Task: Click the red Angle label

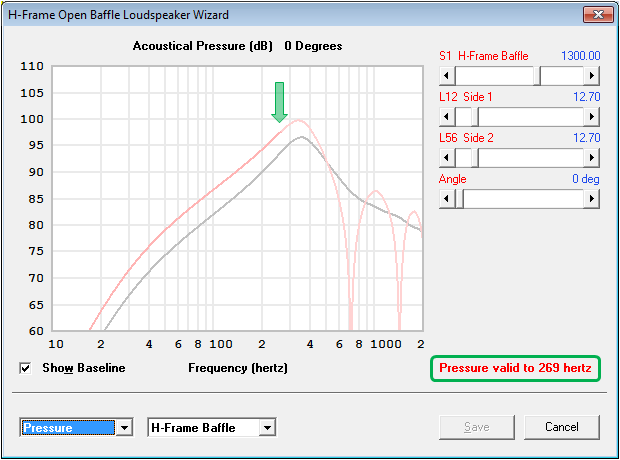Action: 452,179
